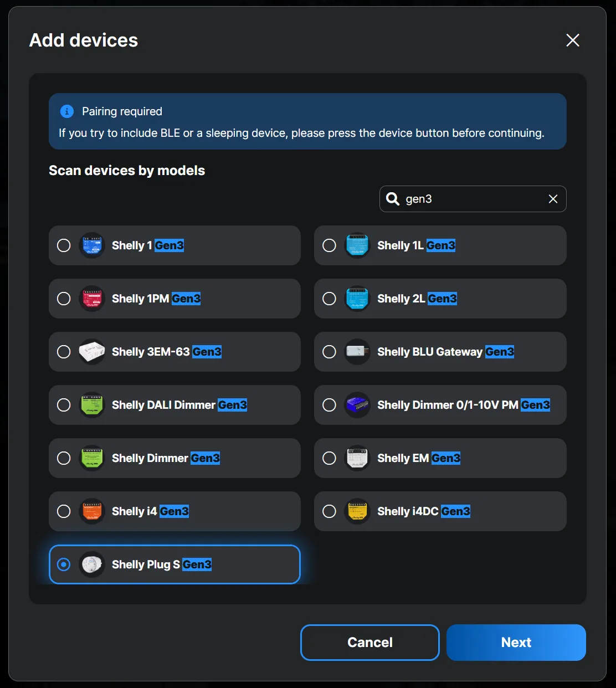The width and height of the screenshot is (616, 688).
Task: Click the 'Shelly i4DC Gen3' label
Action: [424, 511]
